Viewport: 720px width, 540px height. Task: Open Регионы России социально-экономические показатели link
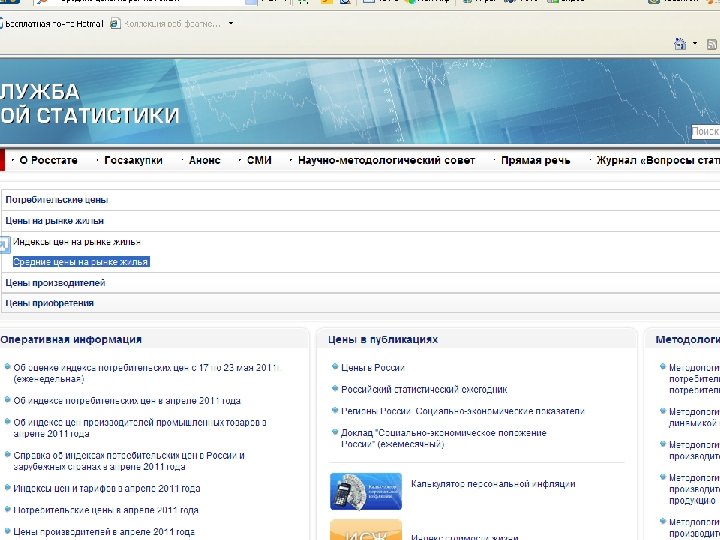pyautogui.click(x=463, y=411)
